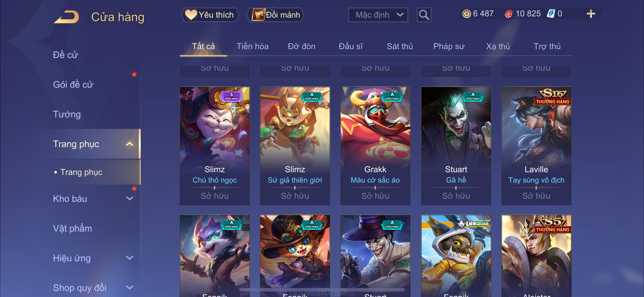Collapse the Trang phục sidebar section
The height and width of the screenshot is (297, 644).
click(129, 144)
